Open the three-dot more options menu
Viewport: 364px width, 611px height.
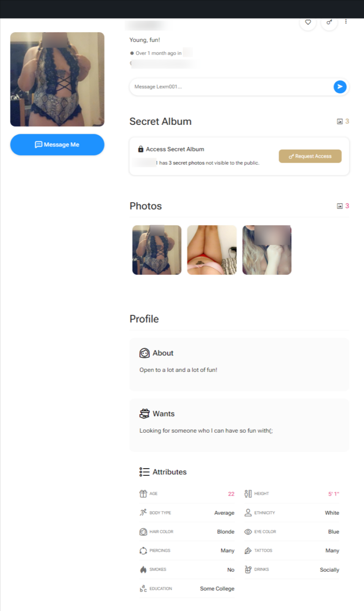coord(346,22)
